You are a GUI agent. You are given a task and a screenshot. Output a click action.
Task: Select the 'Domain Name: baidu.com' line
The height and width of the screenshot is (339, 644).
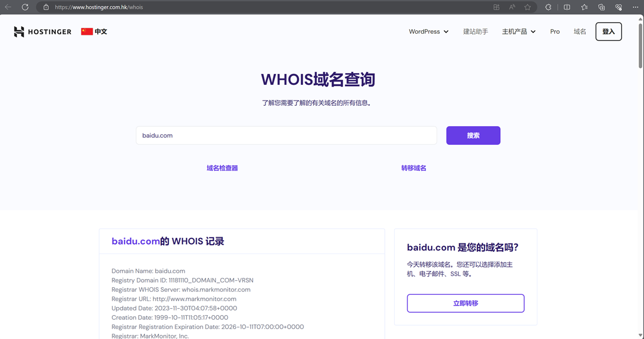148,271
